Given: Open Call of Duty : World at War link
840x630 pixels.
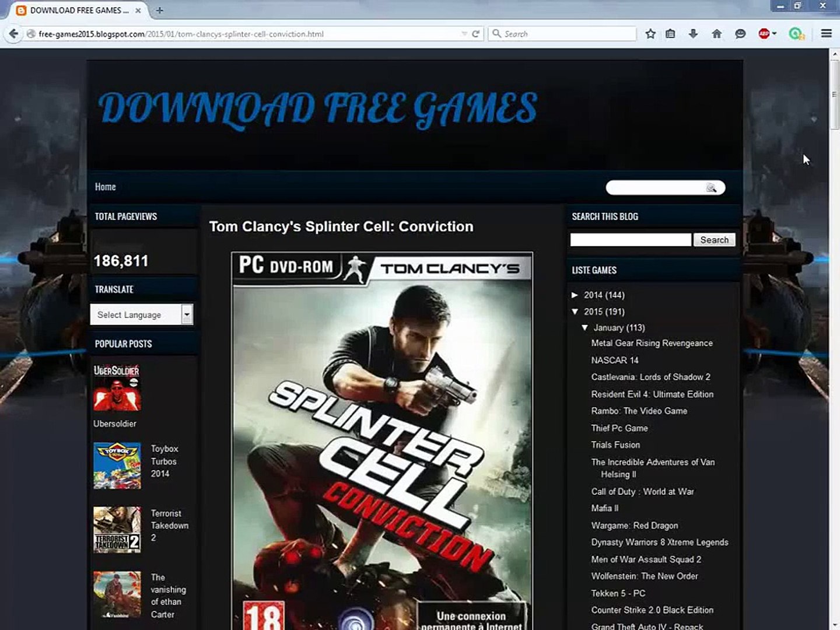Looking at the screenshot, I should pyautogui.click(x=642, y=491).
